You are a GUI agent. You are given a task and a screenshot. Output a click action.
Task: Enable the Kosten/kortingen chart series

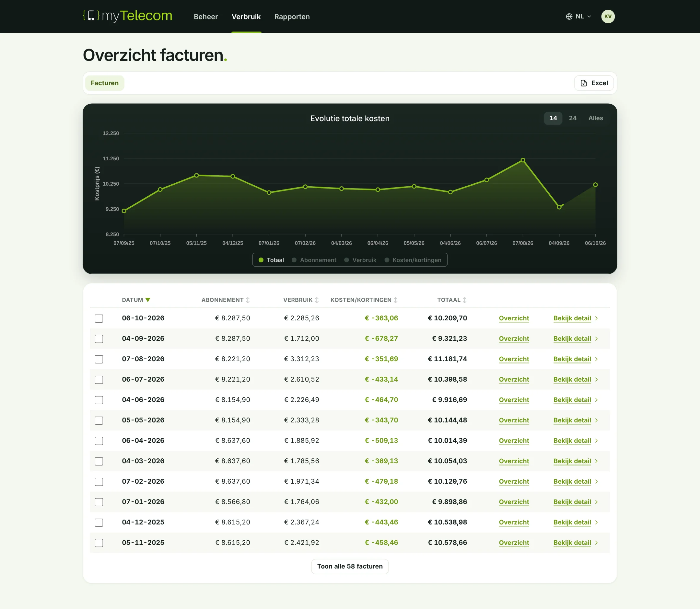tap(413, 260)
